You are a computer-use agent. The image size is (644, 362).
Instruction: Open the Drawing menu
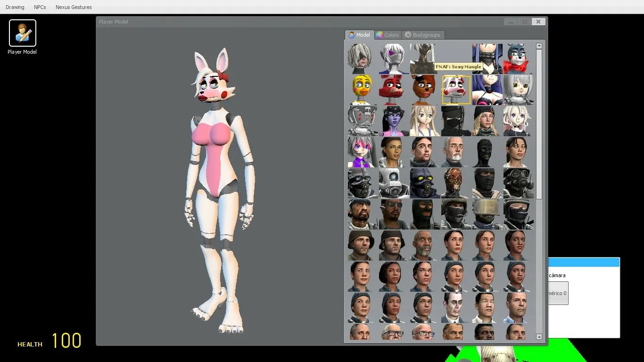(15, 7)
